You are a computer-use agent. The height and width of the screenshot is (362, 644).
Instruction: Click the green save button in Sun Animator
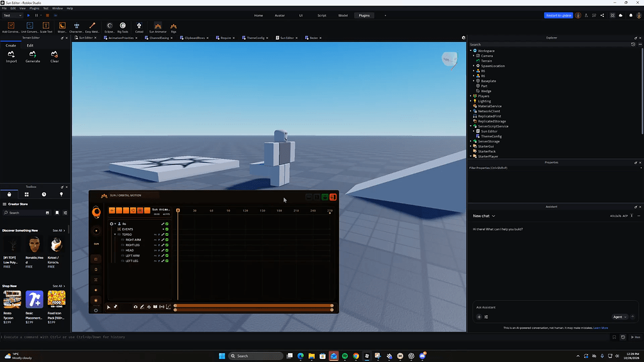(x=325, y=197)
